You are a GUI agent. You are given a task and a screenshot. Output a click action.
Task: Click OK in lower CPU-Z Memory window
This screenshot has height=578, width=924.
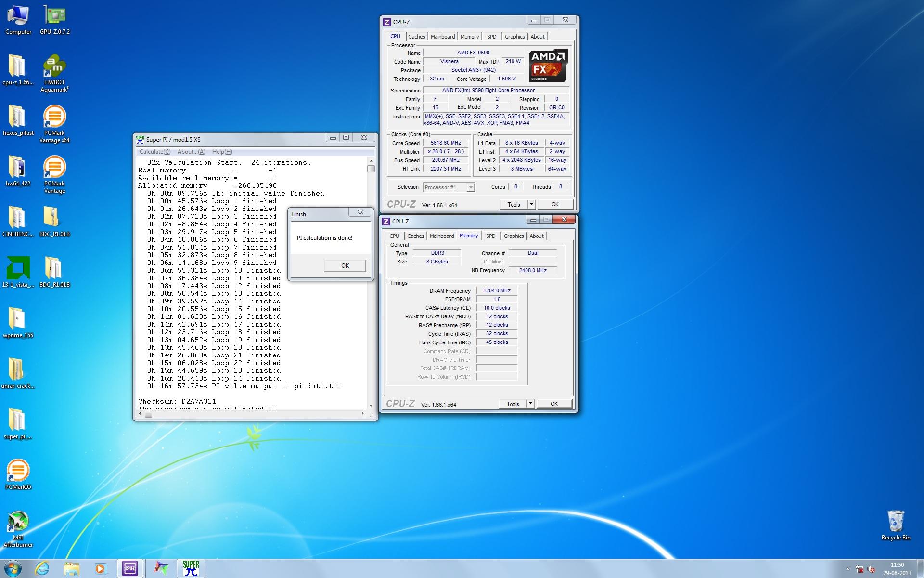point(554,404)
